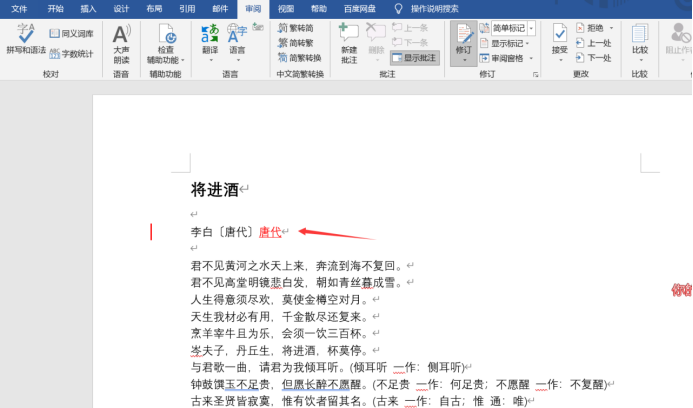
Task: Open the 文件 tab
Action: point(19,8)
